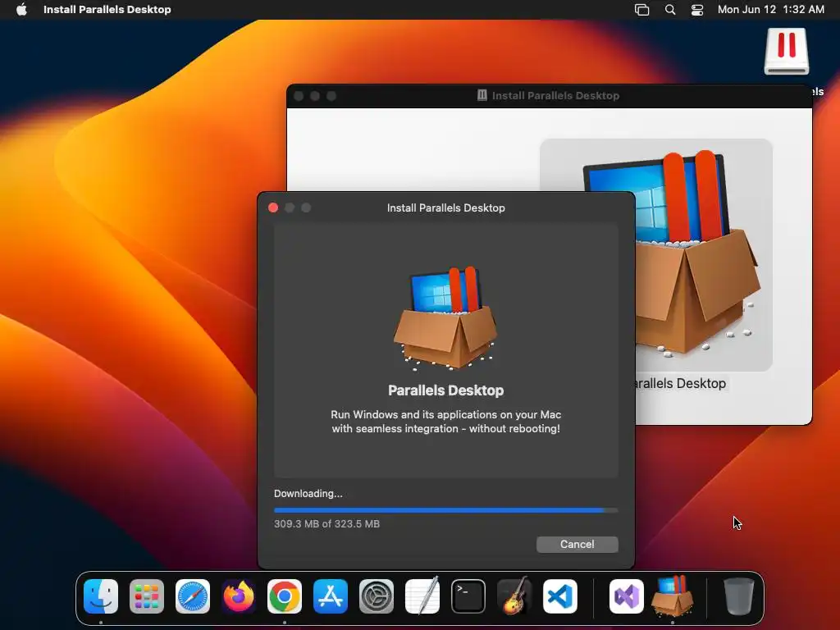Close the front Install Parallels Desktop dialog
Screen dimensions: 840x630
273,208
